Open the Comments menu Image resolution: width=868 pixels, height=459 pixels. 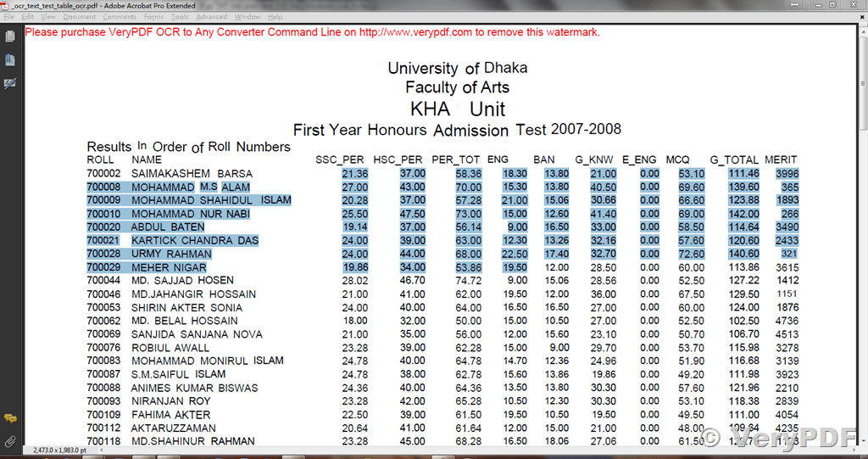[120, 17]
